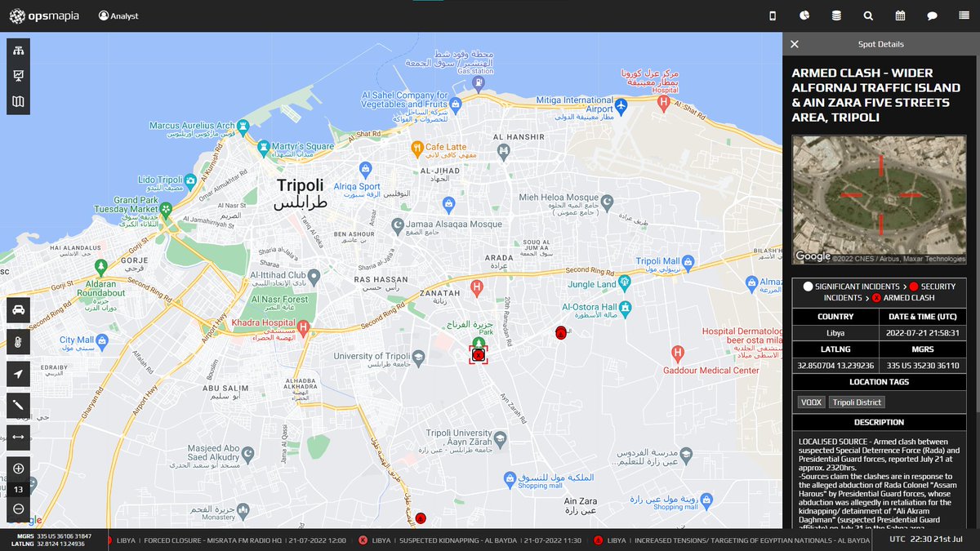
Task: Click the Security Incidents breadcrumb
Action: [x=889, y=292]
